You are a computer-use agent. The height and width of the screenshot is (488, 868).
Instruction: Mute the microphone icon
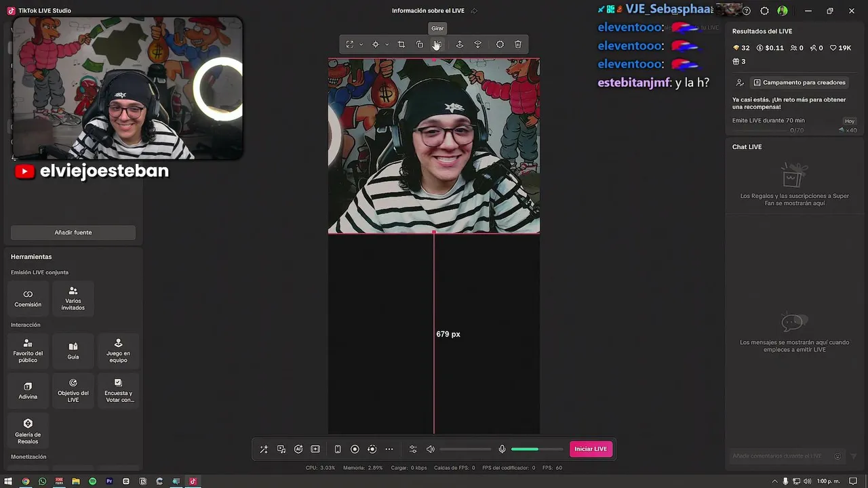click(x=502, y=449)
